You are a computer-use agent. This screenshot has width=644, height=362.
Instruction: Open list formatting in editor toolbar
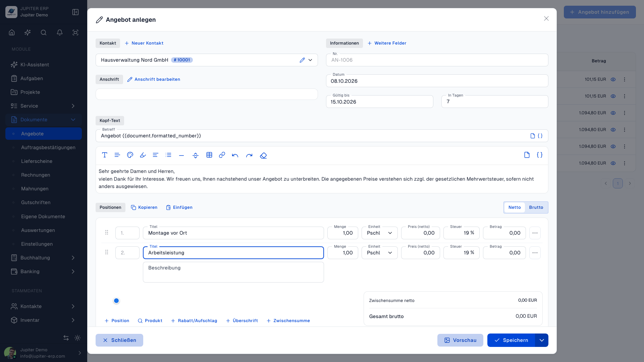point(168,155)
